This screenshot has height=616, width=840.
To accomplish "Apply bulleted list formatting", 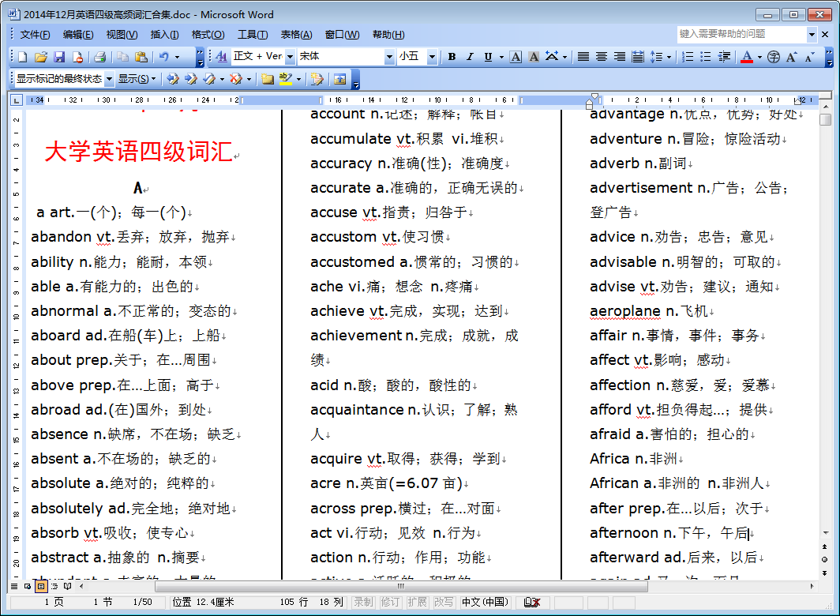I will click(x=706, y=57).
